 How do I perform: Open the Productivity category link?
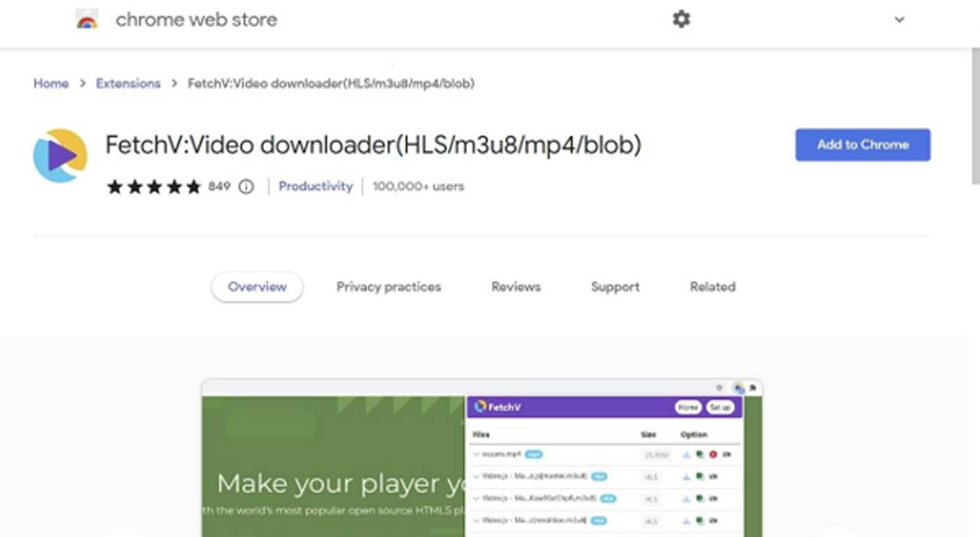(315, 186)
